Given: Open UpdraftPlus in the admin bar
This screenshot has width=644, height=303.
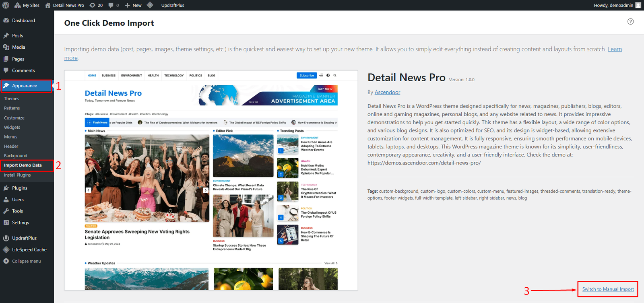Looking at the screenshot, I should 173,5.
